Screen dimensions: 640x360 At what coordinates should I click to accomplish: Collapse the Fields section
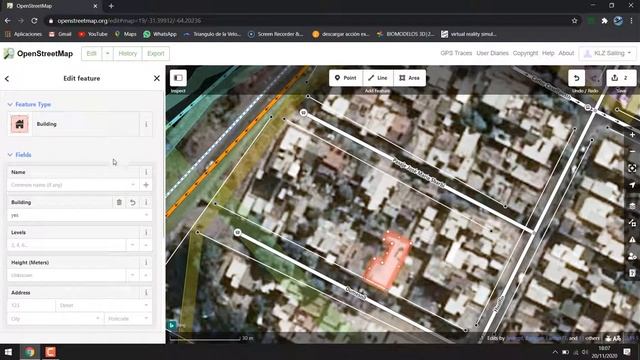click(x=20, y=155)
